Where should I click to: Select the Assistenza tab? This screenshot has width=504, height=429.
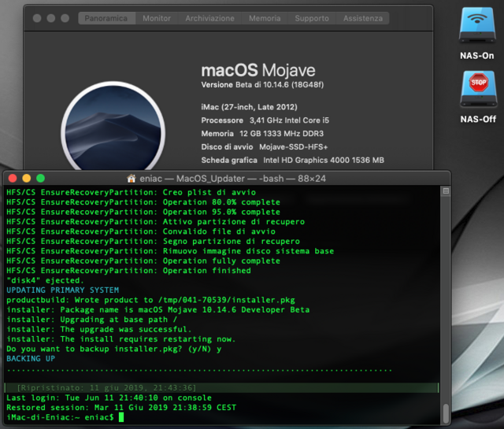pos(363,18)
